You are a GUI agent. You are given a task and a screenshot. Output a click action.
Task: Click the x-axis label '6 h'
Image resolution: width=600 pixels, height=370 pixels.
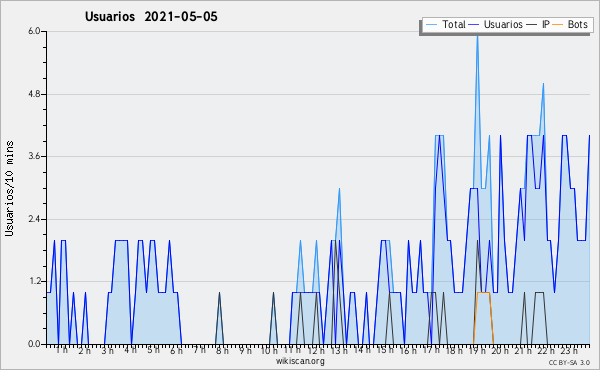176,350
